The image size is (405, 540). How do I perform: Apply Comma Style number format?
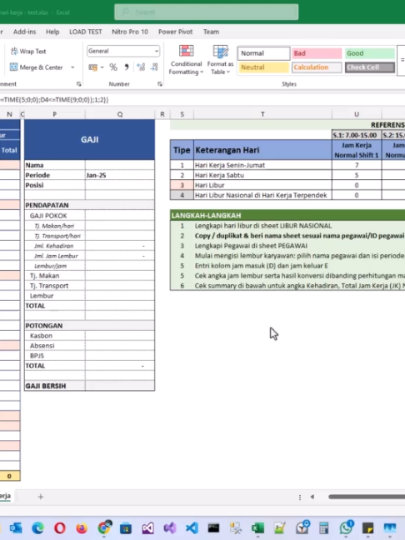point(126,67)
